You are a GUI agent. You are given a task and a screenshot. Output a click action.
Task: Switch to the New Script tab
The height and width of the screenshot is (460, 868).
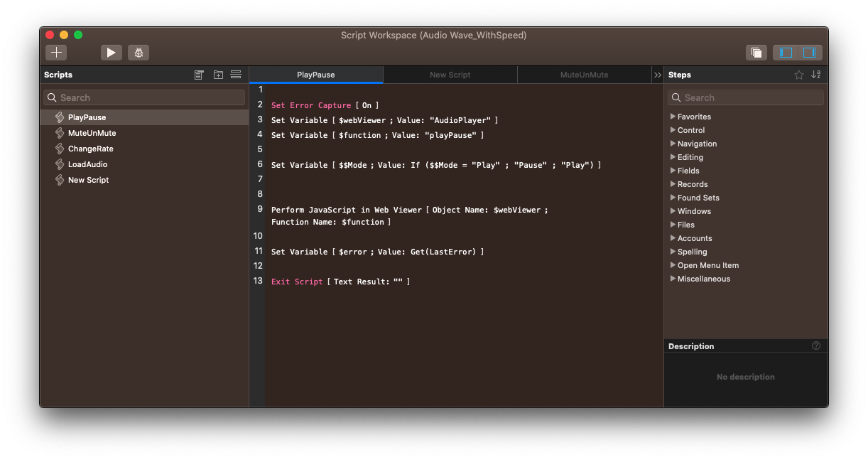click(x=450, y=75)
